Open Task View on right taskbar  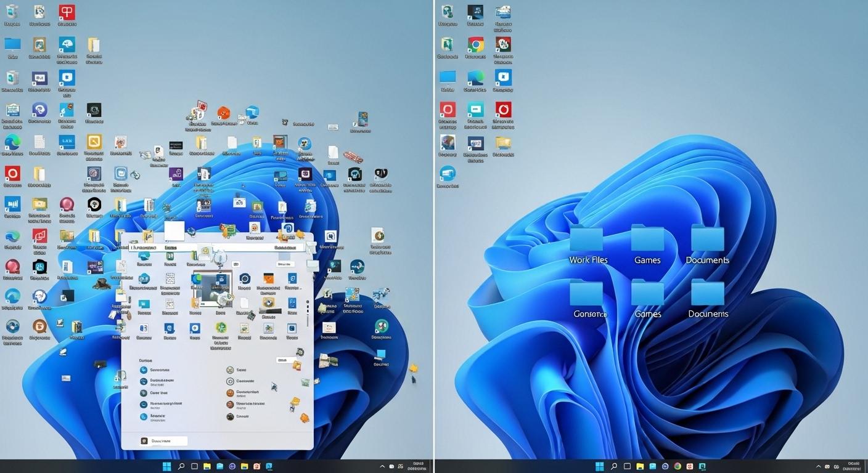coord(627,466)
